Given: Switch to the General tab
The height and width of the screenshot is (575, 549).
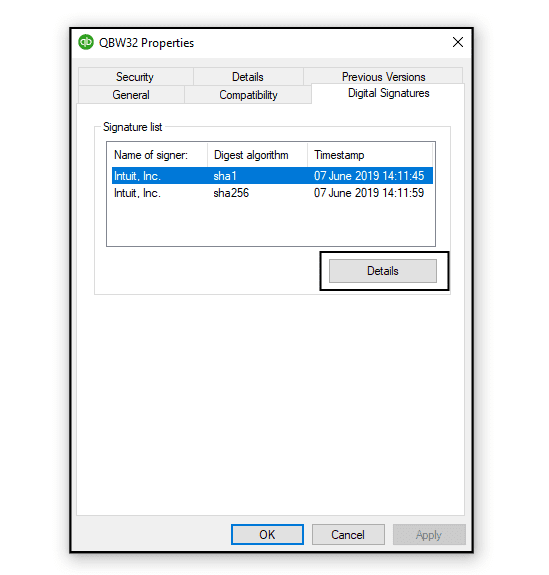Looking at the screenshot, I should (x=131, y=95).
